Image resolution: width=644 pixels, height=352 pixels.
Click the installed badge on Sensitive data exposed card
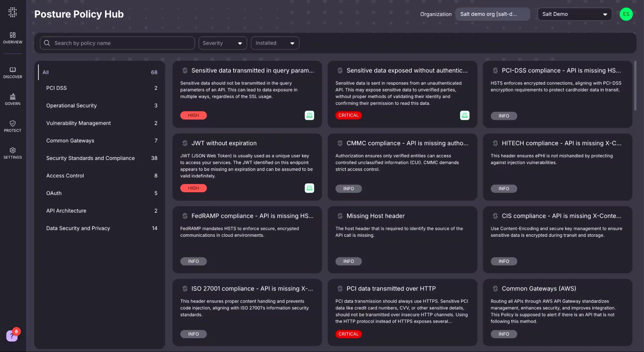[x=464, y=115]
